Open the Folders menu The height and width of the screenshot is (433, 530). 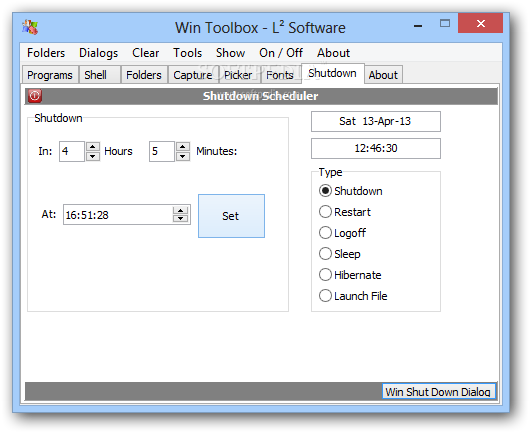(46, 53)
